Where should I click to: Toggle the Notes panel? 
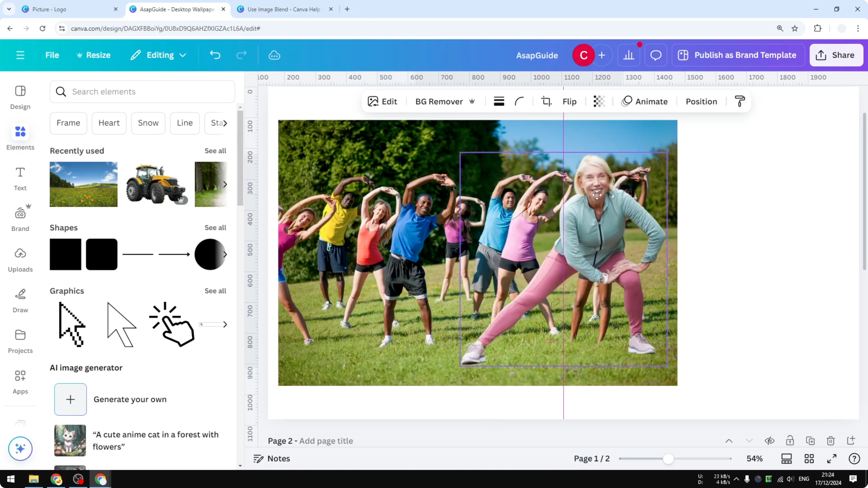(271, 458)
